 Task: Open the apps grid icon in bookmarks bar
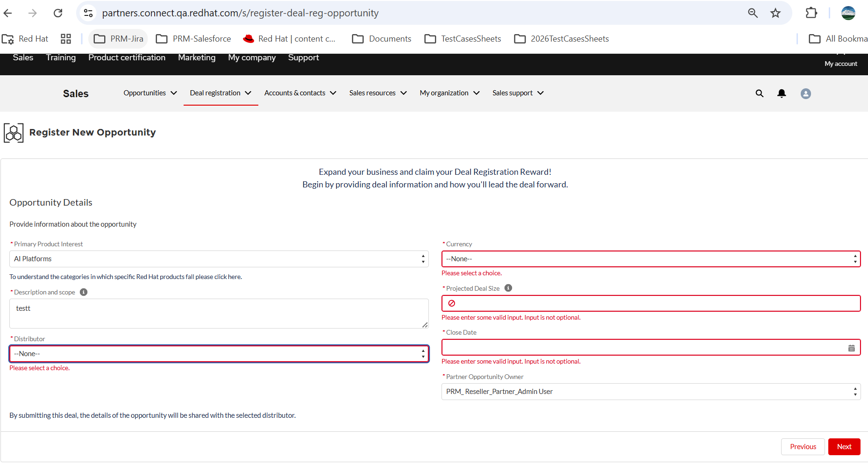pyautogui.click(x=66, y=39)
